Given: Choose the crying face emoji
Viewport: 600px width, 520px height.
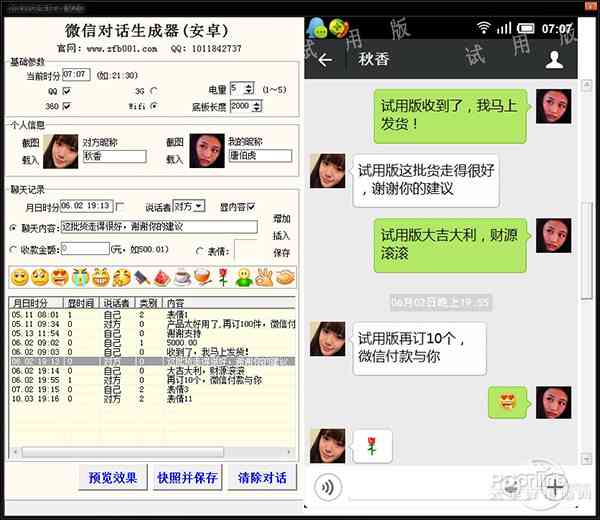Looking at the screenshot, I should pos(80,277).
